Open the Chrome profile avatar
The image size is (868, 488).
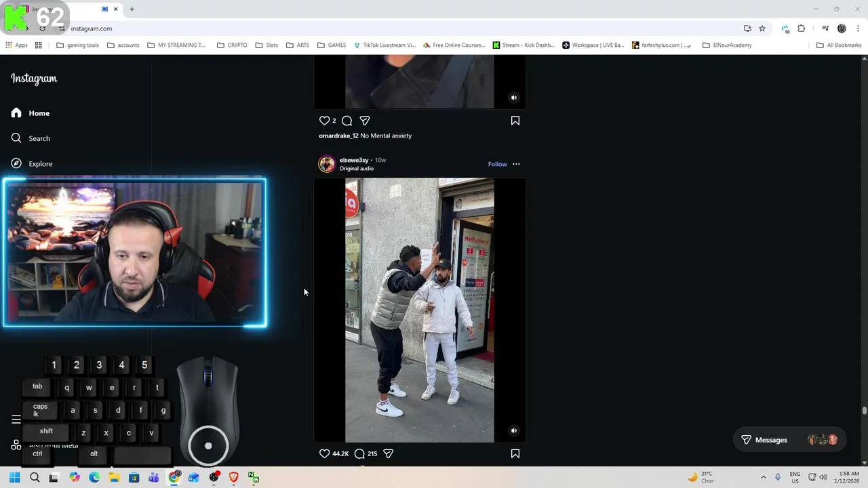coord(842,28)
